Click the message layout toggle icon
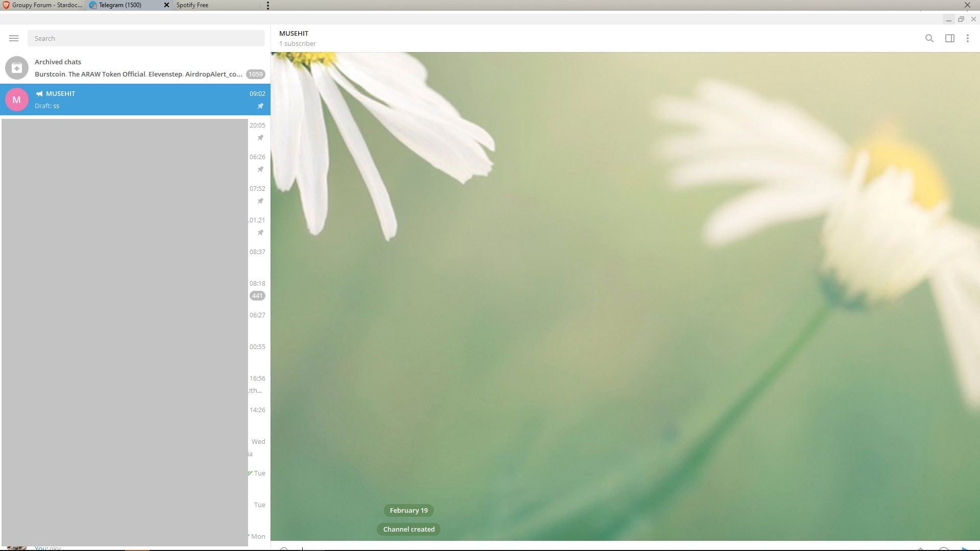Viewport: 980px width, 551px height. (x=950, y=38)
